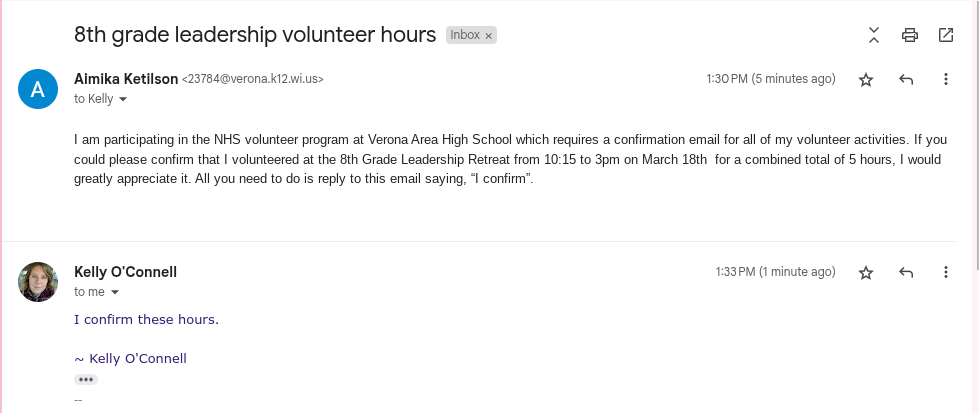The image size is (979, 413).
Task: Open more options for Kelly O'Connell's message
Action: tap(946, 272)
